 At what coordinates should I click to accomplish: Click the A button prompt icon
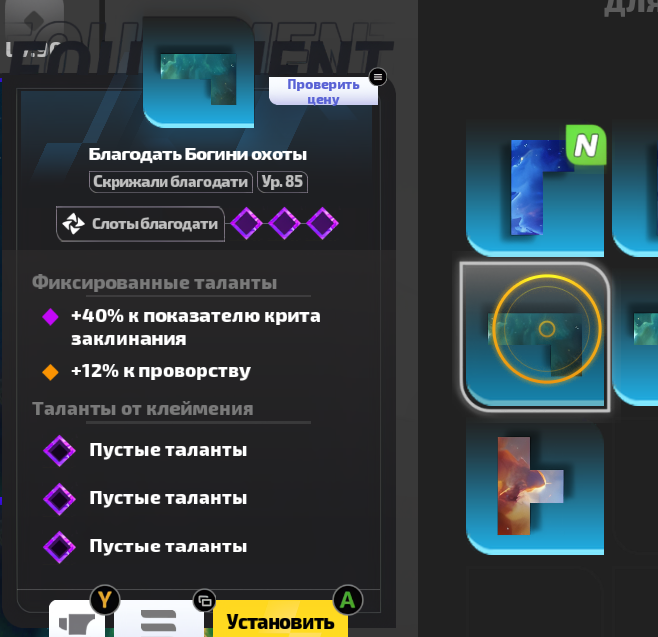point(347,600)
